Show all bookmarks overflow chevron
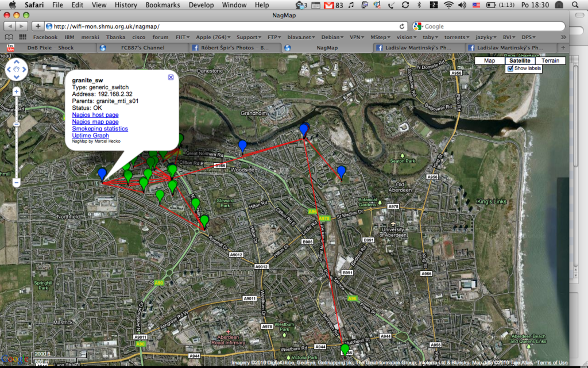 (563, 37)
